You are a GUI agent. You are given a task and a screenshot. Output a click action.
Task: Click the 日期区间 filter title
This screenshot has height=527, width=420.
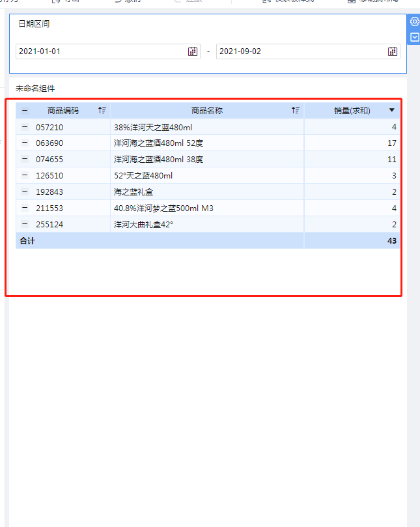pos(34,24)
